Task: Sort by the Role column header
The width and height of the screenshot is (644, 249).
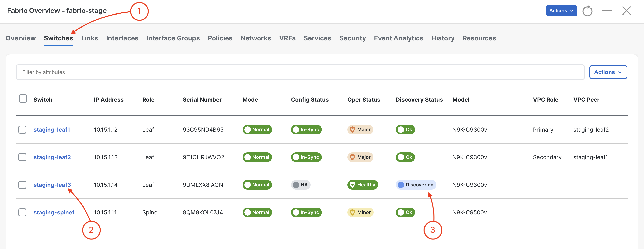Action: (148, 100)
